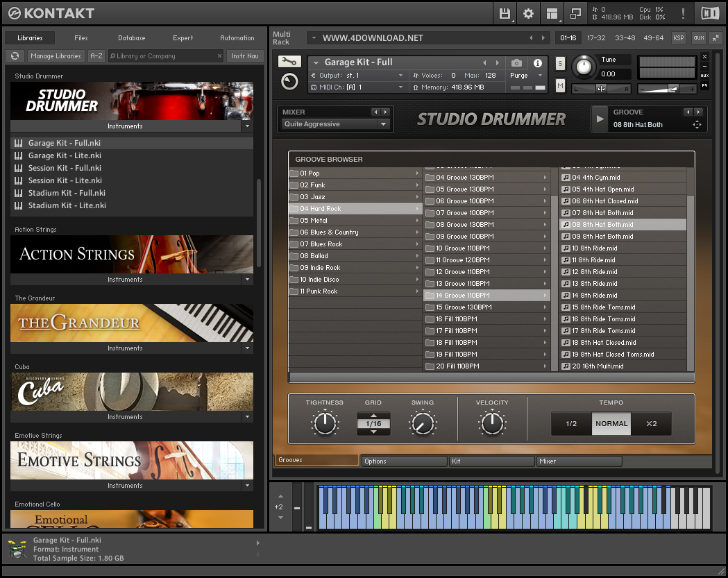Click the Cuba library banner
The width and height of the screenshot is (728, 578).
tap(132, 391)
